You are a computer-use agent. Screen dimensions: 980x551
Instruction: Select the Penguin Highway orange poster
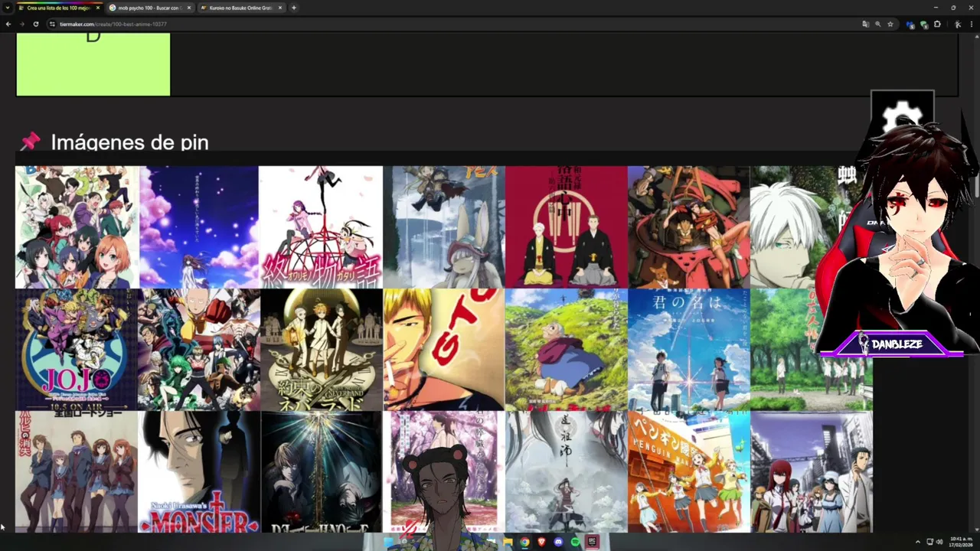tap(689, 472)
